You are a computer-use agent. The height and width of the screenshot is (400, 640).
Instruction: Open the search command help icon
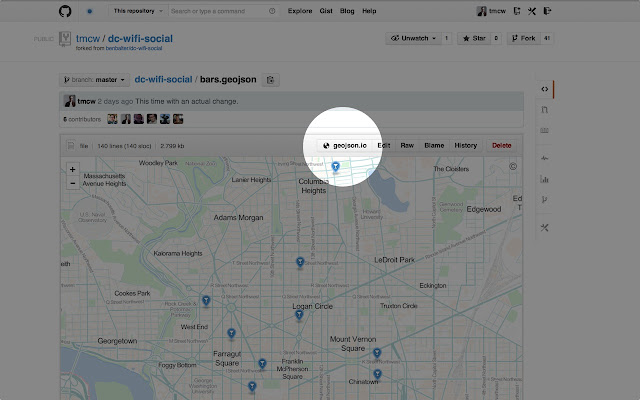[x=272, y=11]
